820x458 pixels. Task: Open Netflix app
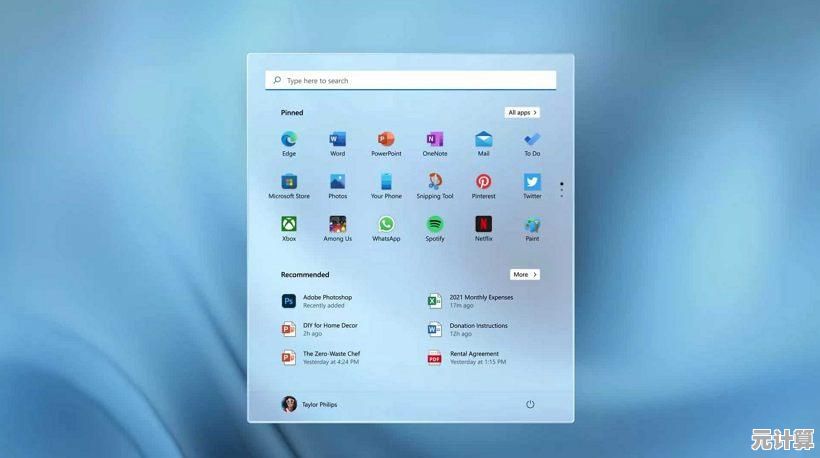pos(483,228)
